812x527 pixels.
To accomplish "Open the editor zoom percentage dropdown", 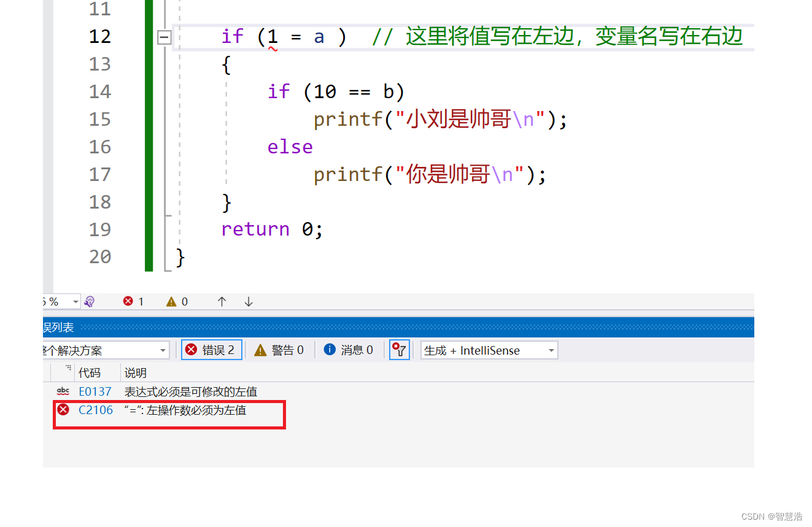I will coord(76,302).
